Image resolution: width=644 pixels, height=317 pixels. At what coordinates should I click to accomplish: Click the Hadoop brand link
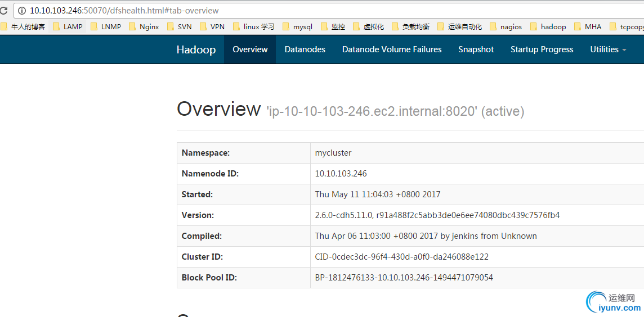pos(196,49)
